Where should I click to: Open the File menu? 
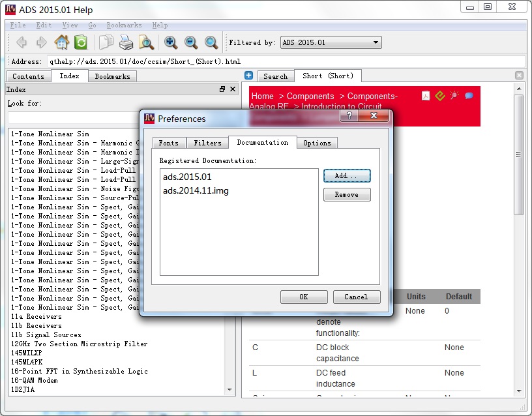click(18, 25)
